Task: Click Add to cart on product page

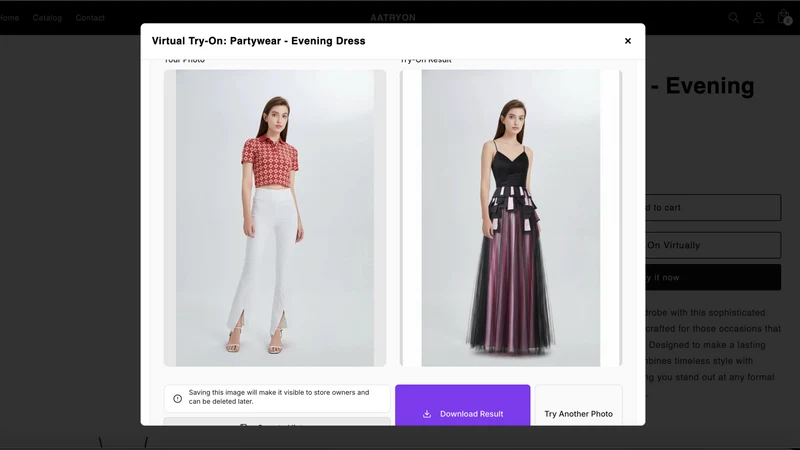Action: coord(713,208)
